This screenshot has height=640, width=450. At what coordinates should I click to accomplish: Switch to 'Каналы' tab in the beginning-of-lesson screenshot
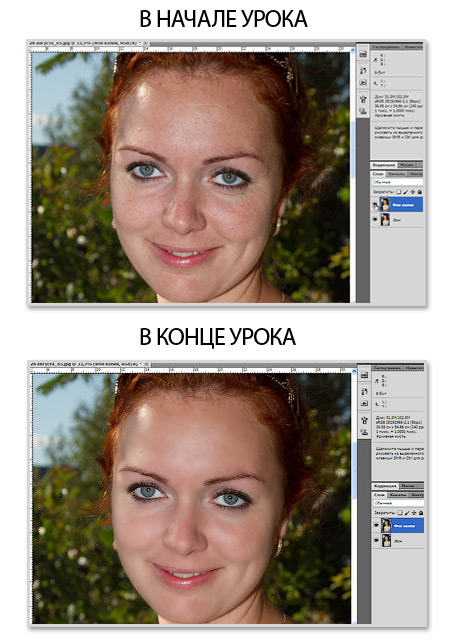397,174
